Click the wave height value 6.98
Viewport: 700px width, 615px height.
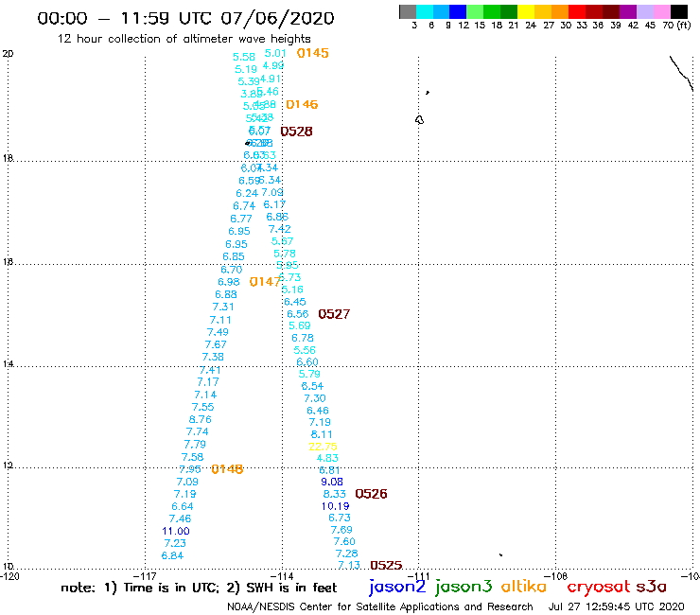[229, 282]
